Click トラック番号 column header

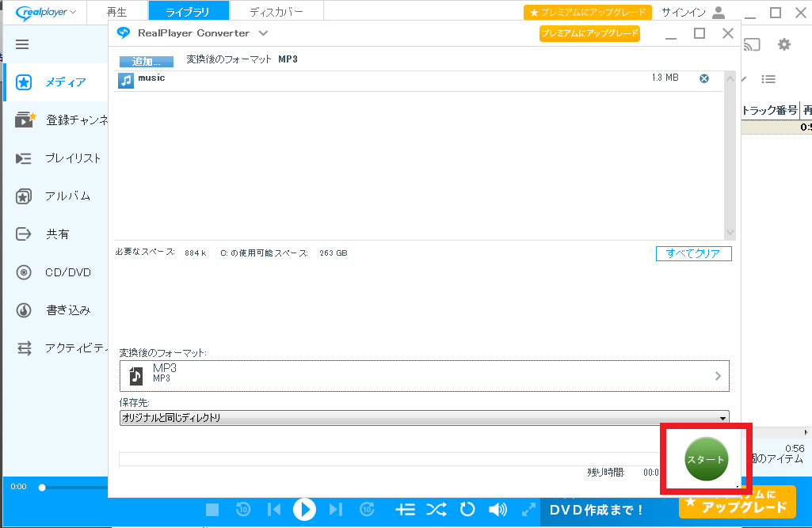click(769, 110)
